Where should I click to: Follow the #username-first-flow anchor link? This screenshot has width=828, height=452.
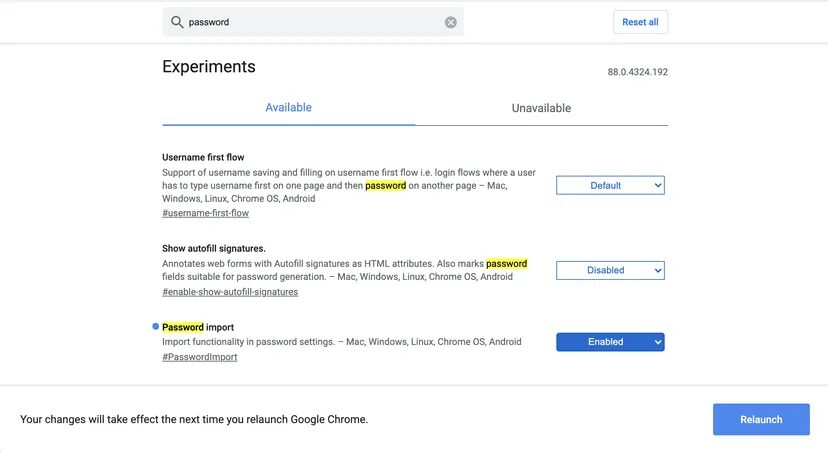[205, 213]
